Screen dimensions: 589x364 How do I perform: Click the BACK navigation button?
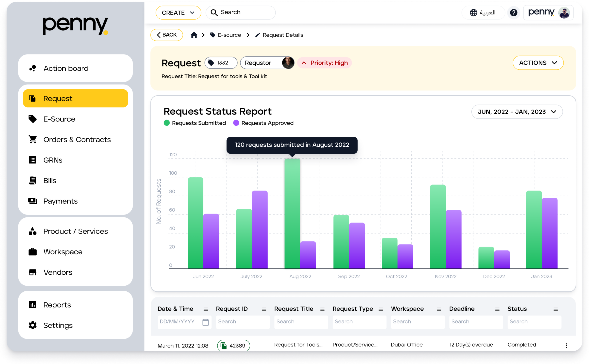click(x=166, y=35)
